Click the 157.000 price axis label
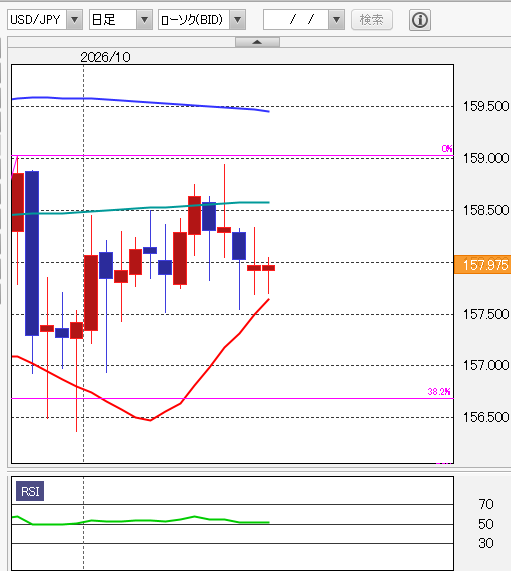This screenshot has height=571, width=511. pos(486,365)
